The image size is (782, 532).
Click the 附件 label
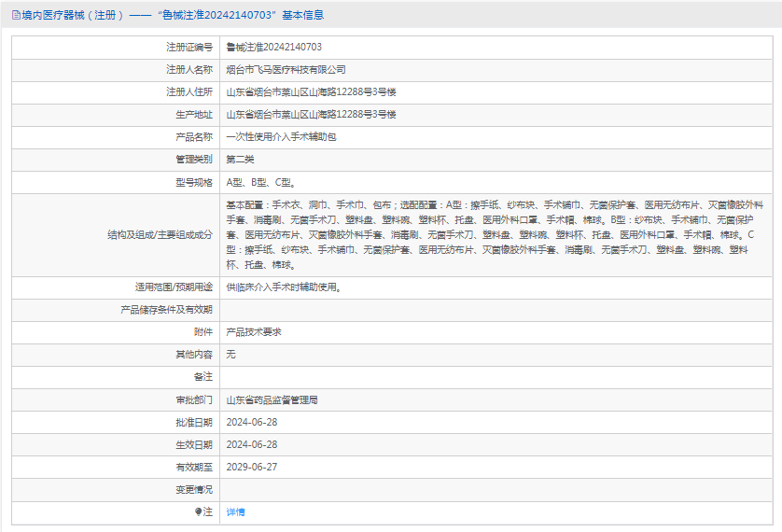[x=203, y=331]
